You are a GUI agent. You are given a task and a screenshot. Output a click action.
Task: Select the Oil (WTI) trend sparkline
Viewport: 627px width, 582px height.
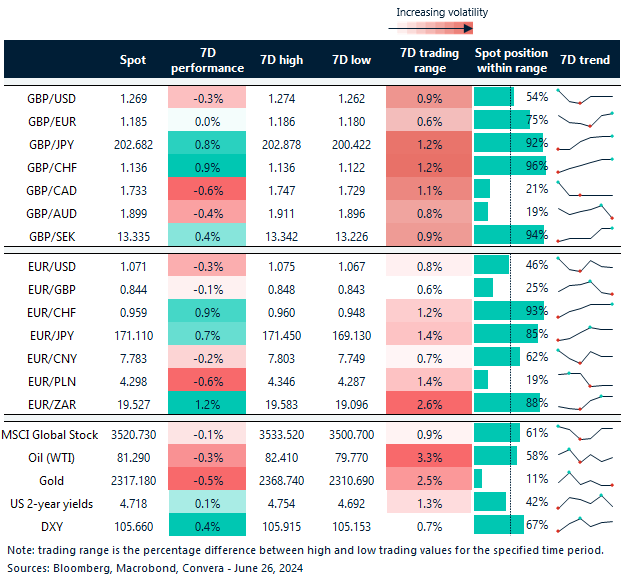click(x=585, y=455)
